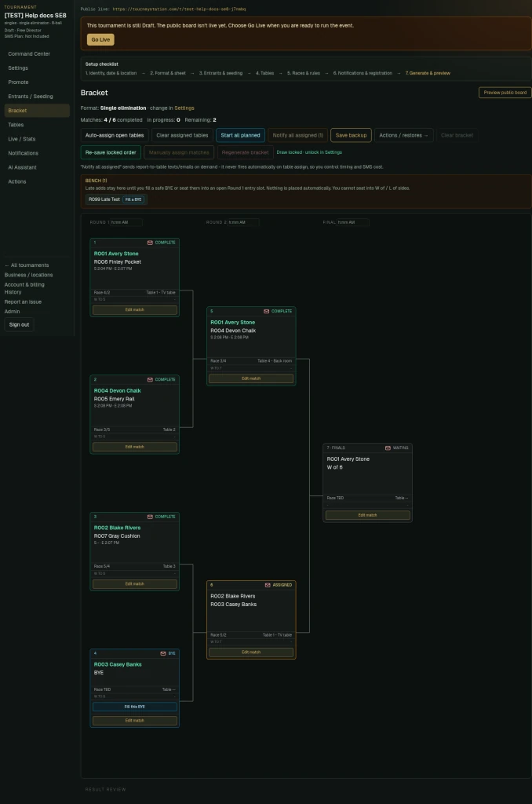
Task: Open Business / locations
Action: tap(28, 275)
